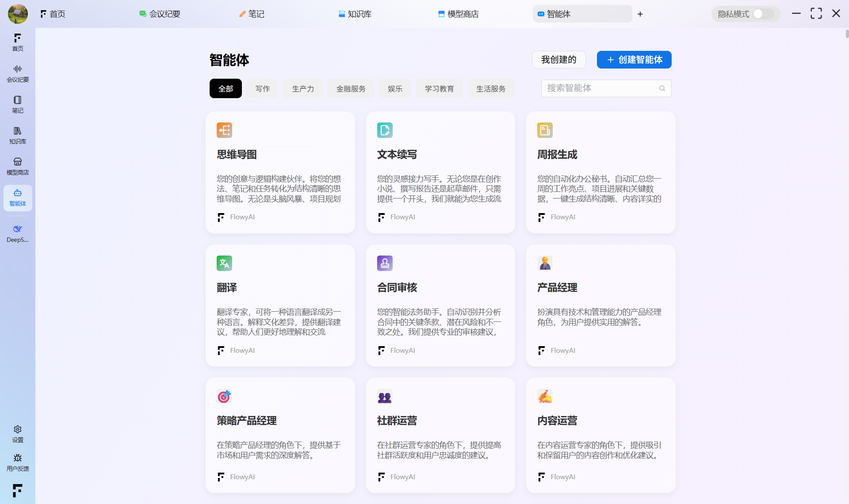Click the 创建智能体 button
The width and height of the screenshot is (849, 504).
tap(634, 60)
